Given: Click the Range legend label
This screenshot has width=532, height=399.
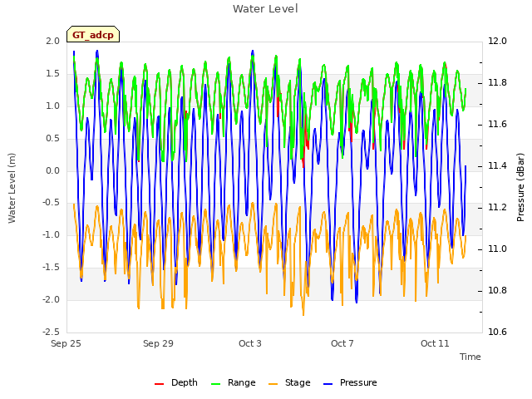Looking at the screenshot, I should [x=242, y=382].
